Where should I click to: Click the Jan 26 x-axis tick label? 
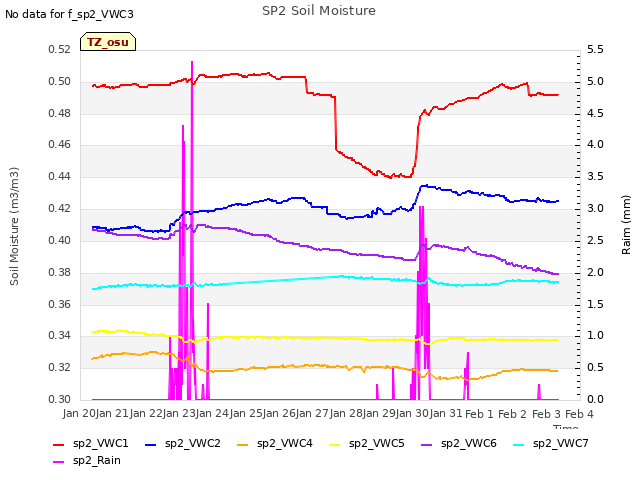click(278, 414)
